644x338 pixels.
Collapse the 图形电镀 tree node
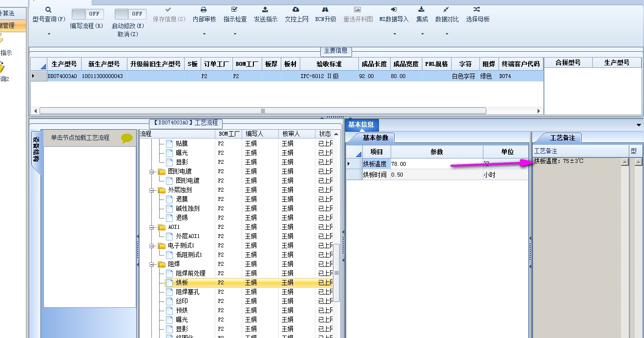152,172
